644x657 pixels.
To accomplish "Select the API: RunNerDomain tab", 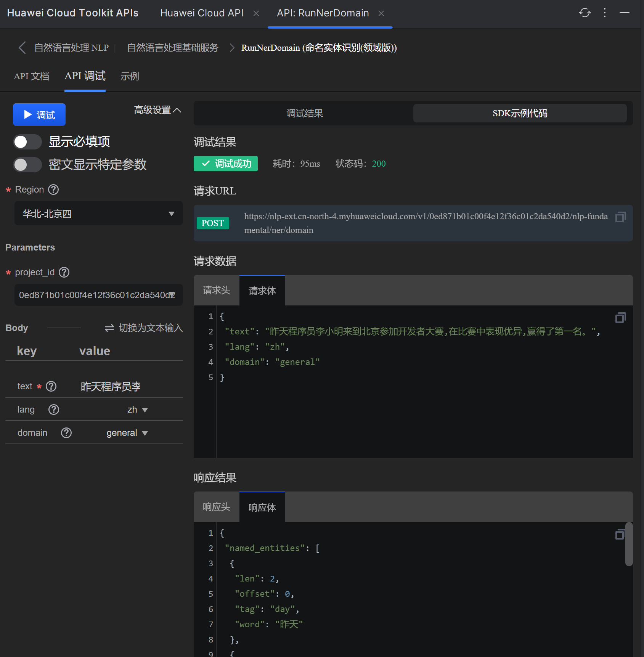I will click(323, 13).
